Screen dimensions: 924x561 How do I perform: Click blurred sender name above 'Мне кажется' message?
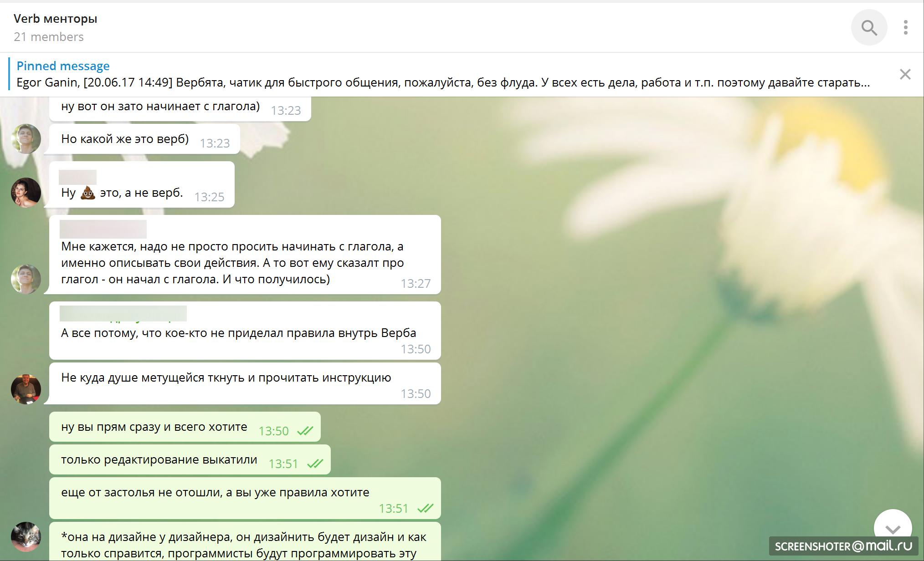pos(103,229)
